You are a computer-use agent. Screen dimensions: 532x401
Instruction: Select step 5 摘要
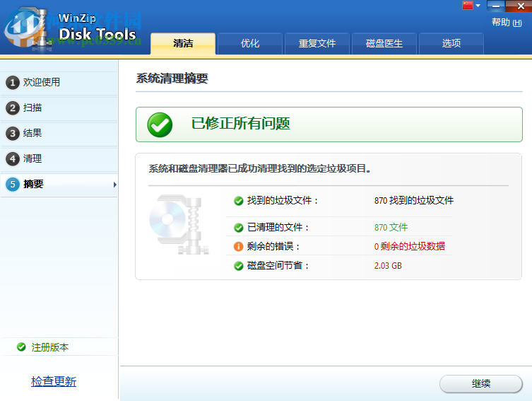tap(59, 185)
